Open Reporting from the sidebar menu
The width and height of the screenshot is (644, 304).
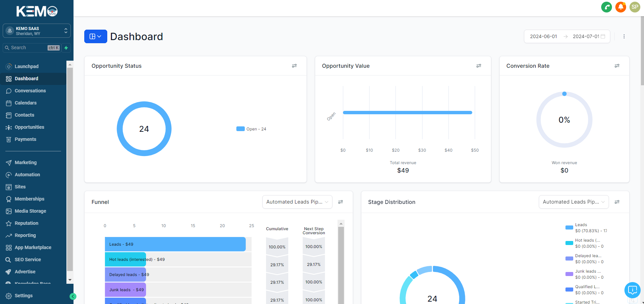[25, 235]
